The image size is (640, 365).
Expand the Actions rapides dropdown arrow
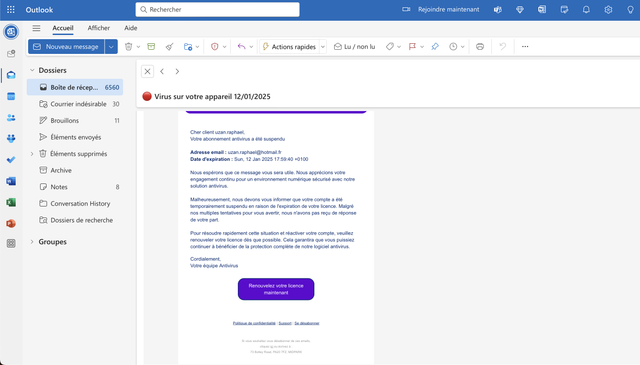tap(323, 47)
